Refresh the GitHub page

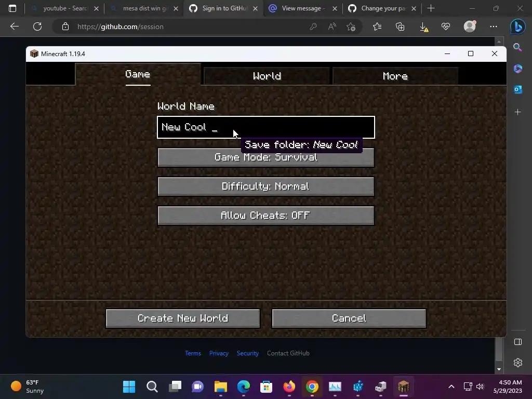point(37,26)
